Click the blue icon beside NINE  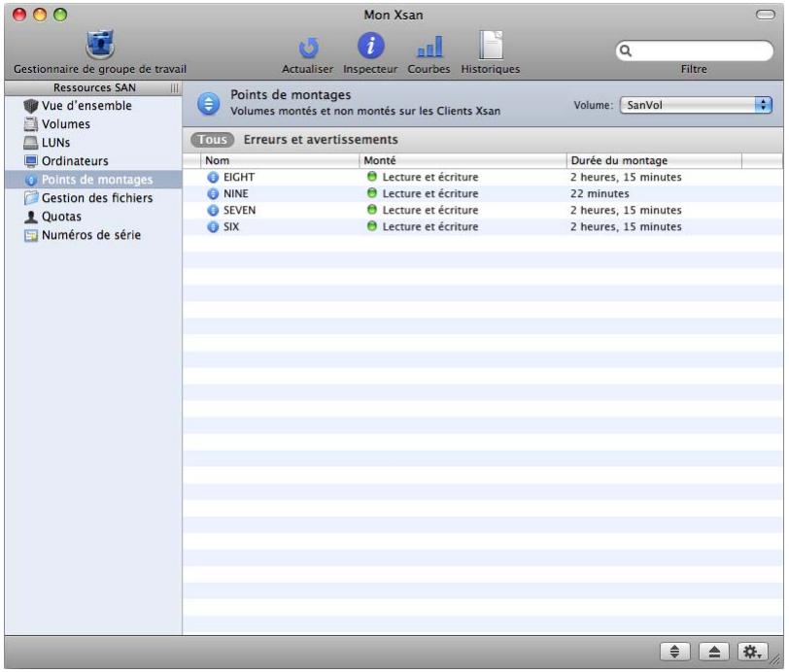(x=213, y=193)
